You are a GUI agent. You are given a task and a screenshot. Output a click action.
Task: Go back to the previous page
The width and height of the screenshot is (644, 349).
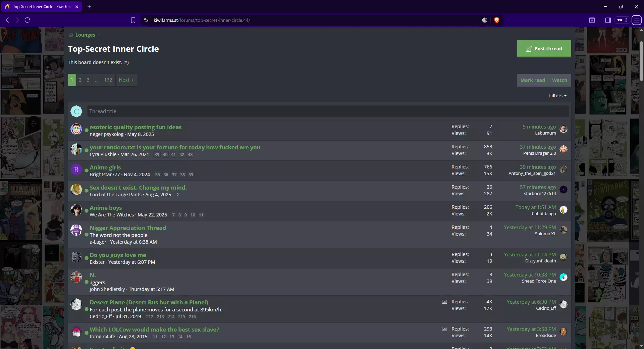7,20
